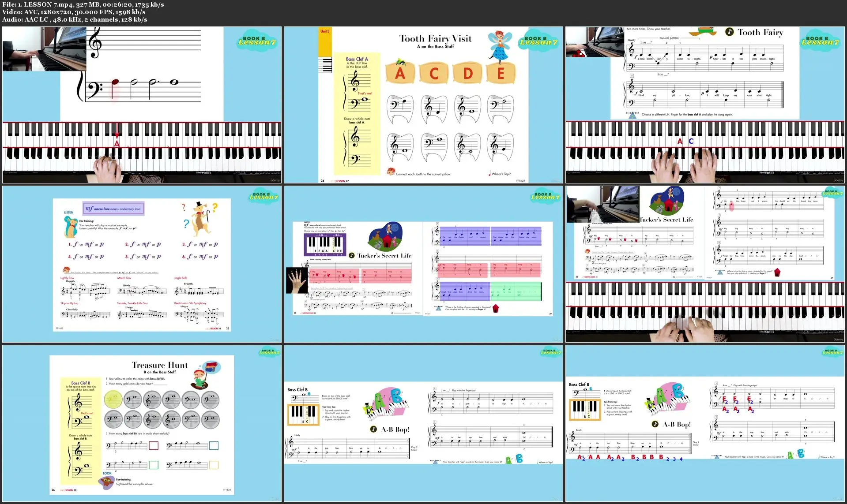The width and height of the screenshot is (847, 504).
Task: Click the green answer box in Treasure Hunt
Action: [x=154, y=465]
